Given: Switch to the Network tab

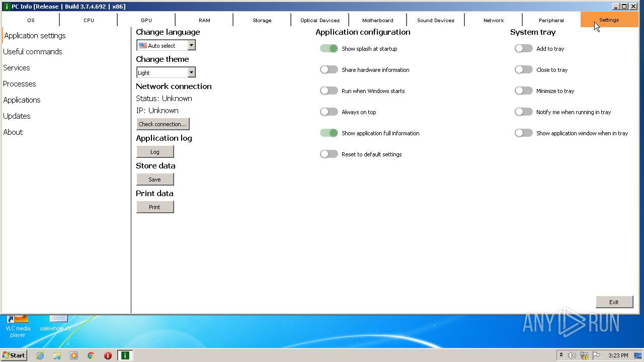Looking at the screenshot, I should tap(494, 20).
